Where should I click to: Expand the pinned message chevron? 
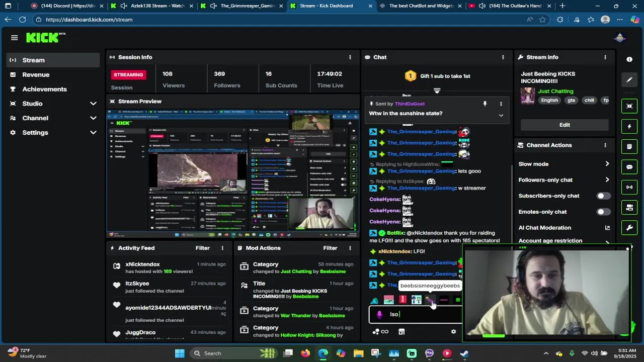pyautogui.click(x=501, y=115)
